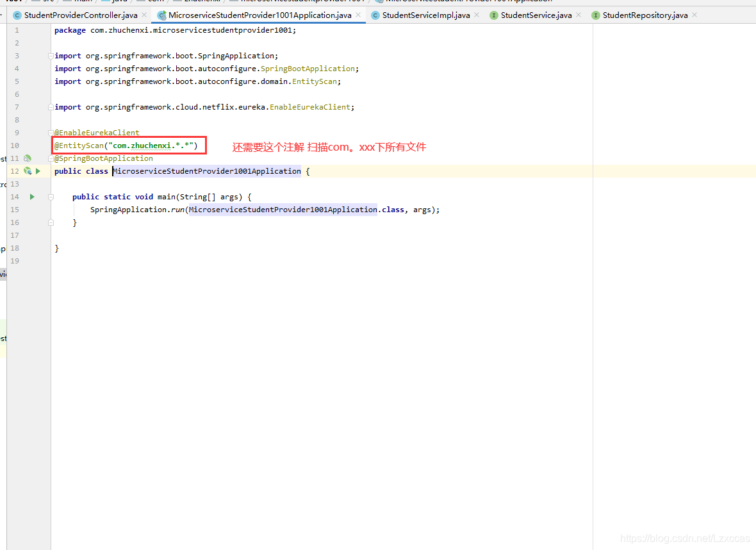Click line number 19 in gutter
This screenshot has height=550, width=756.
coord(15,260)
